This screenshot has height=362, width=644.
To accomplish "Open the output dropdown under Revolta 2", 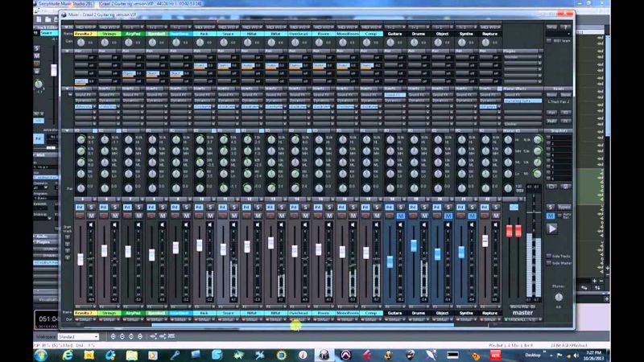I will [85, 319].
